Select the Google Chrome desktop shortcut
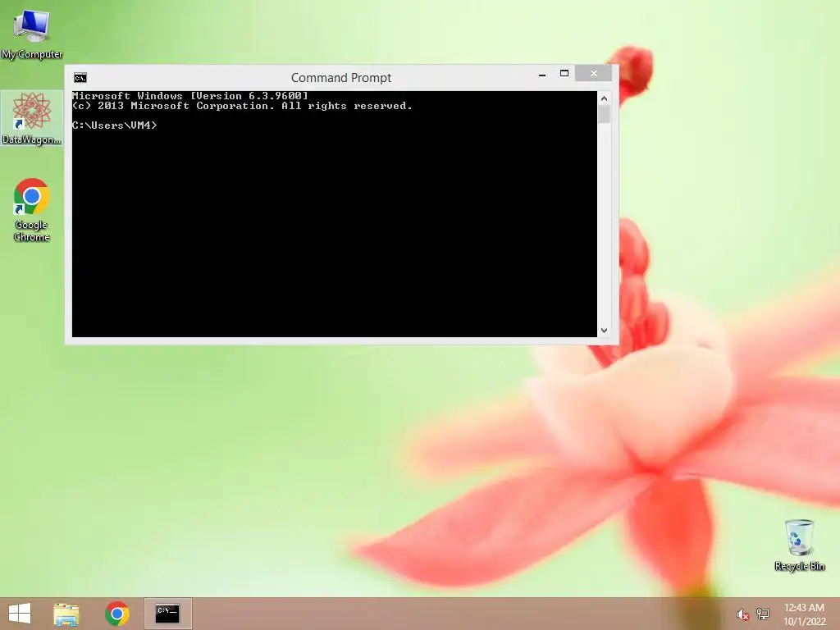 (32, 210)
